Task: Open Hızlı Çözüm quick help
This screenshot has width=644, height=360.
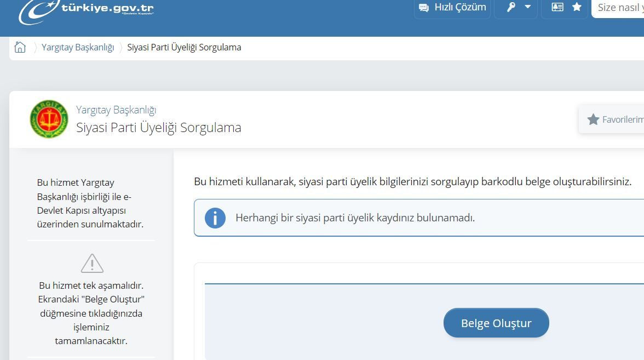Action: (452, 8)
